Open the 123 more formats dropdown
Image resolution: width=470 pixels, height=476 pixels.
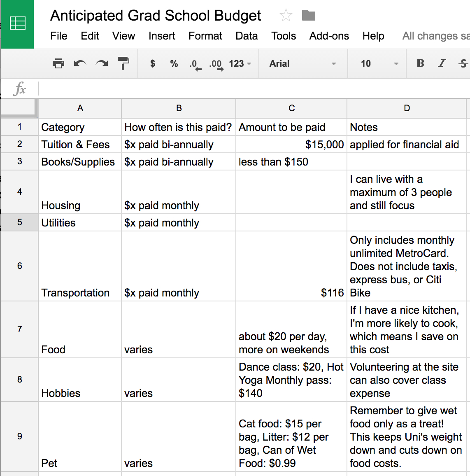240,63
